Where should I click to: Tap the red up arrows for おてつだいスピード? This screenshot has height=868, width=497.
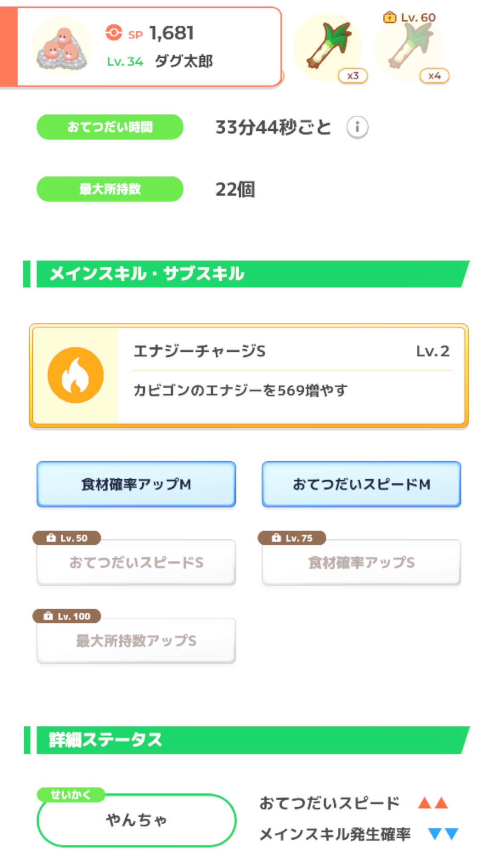click(x=433, y=803)
